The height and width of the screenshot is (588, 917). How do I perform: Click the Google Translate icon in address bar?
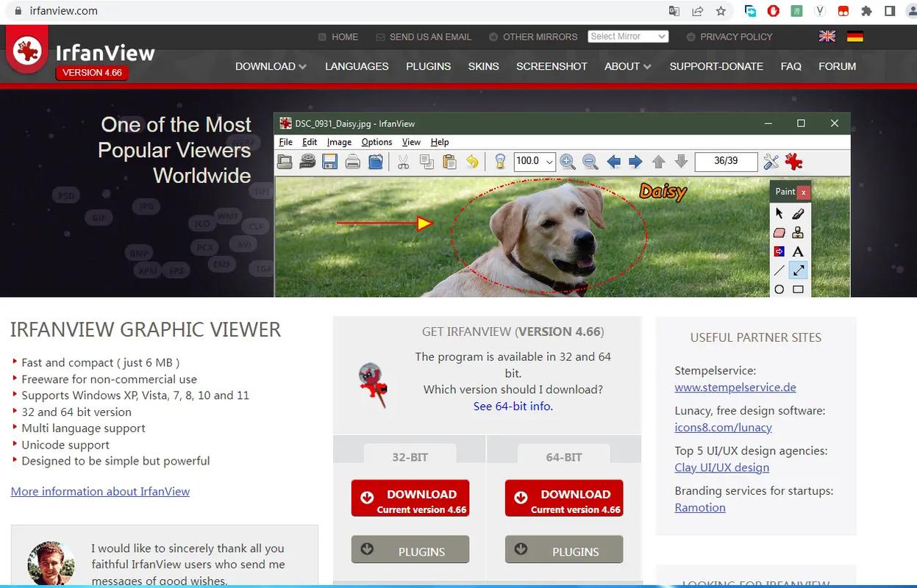point(674,11)
